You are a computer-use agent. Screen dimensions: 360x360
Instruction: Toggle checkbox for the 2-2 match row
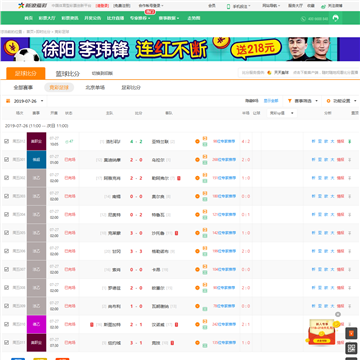coord(6,178)
